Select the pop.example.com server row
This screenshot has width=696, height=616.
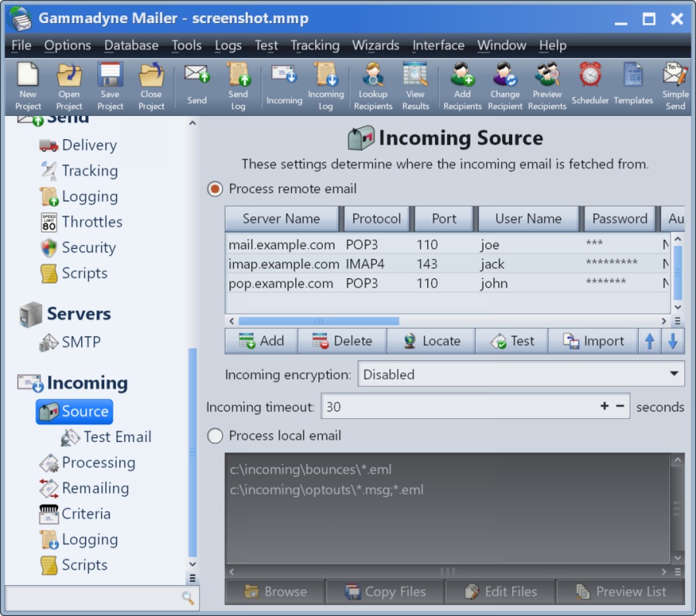[x=447, y=284]
